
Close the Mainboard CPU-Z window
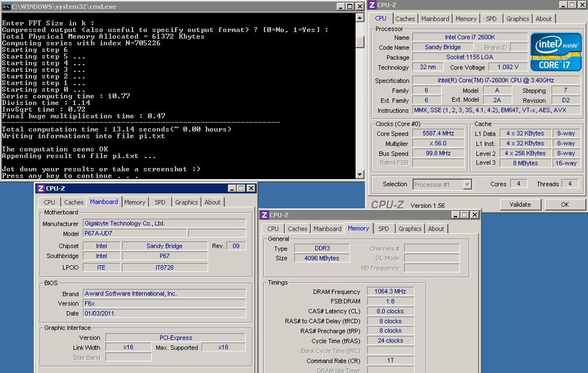251,188
